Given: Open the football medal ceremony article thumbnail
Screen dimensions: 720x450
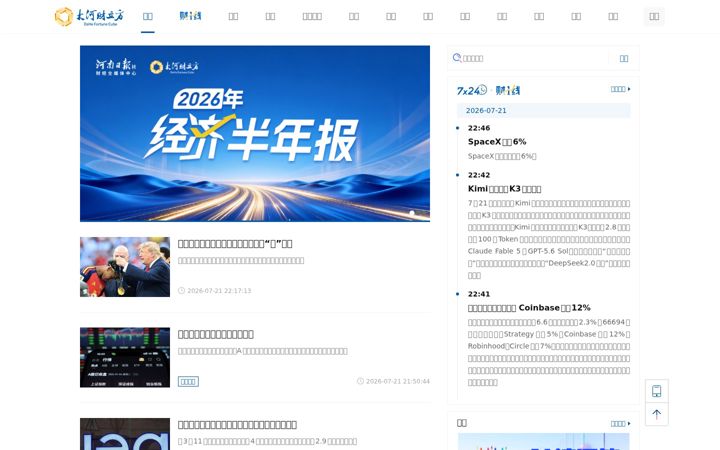Looking at the screenshot, I should 125,267.
